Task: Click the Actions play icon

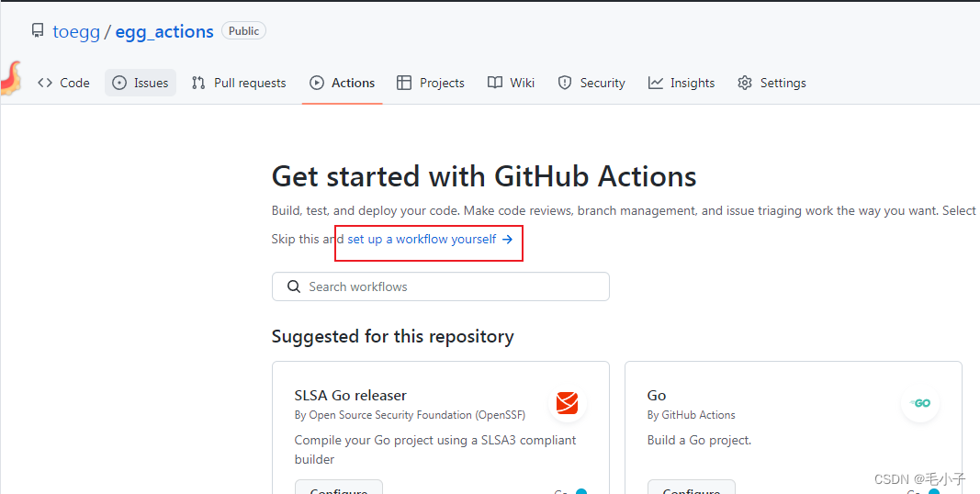Action: (x=317, y=83)
